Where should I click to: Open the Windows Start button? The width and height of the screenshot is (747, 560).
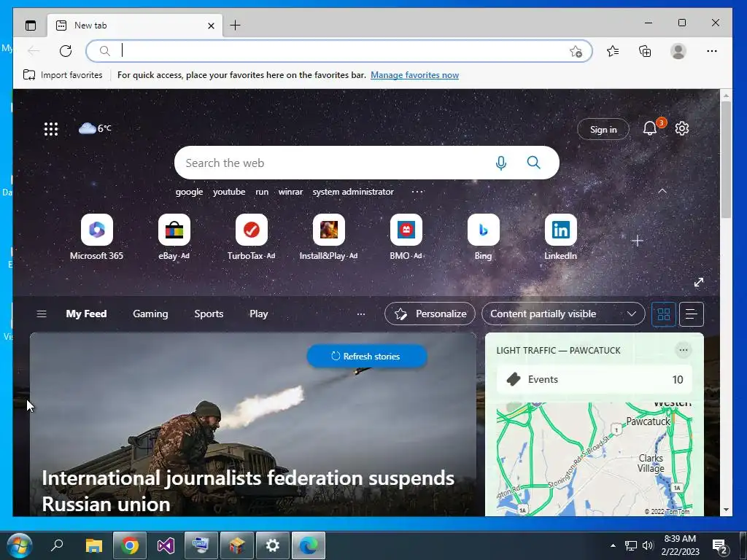click(x=19, y=545)
